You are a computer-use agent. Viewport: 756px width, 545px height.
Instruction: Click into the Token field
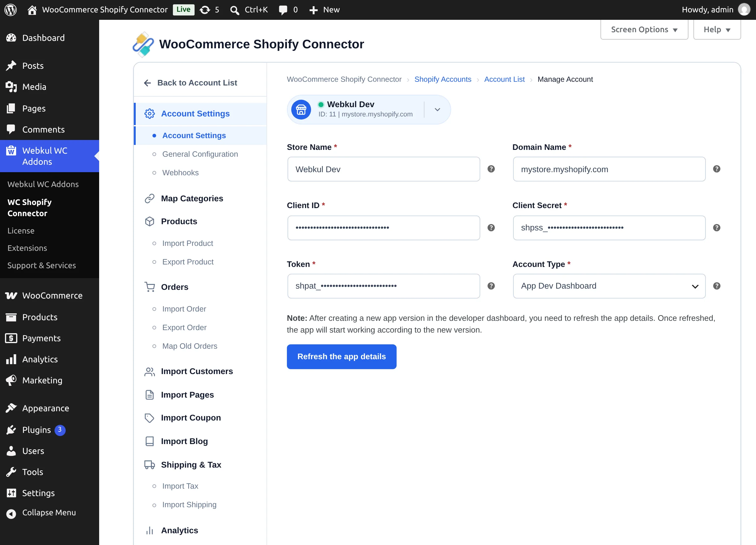[384, 286]
